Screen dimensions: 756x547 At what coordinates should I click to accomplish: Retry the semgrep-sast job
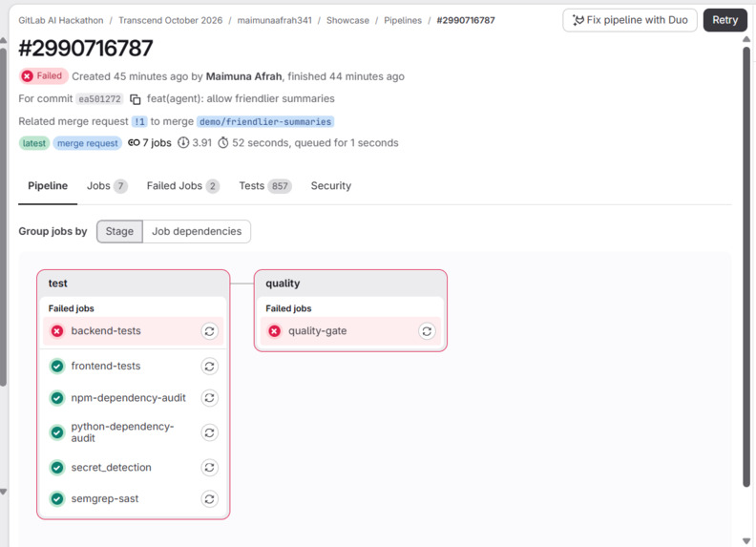coord(209,498)
